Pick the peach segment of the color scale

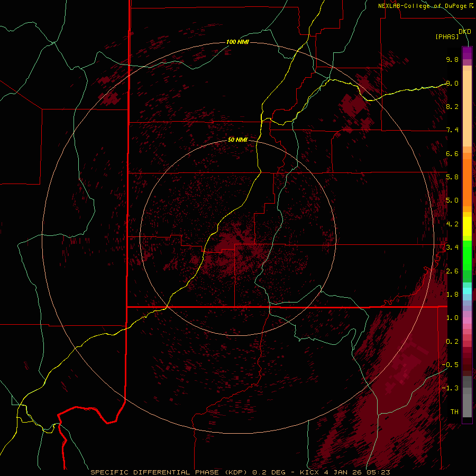pyautogui.click(x=467, y=108)
